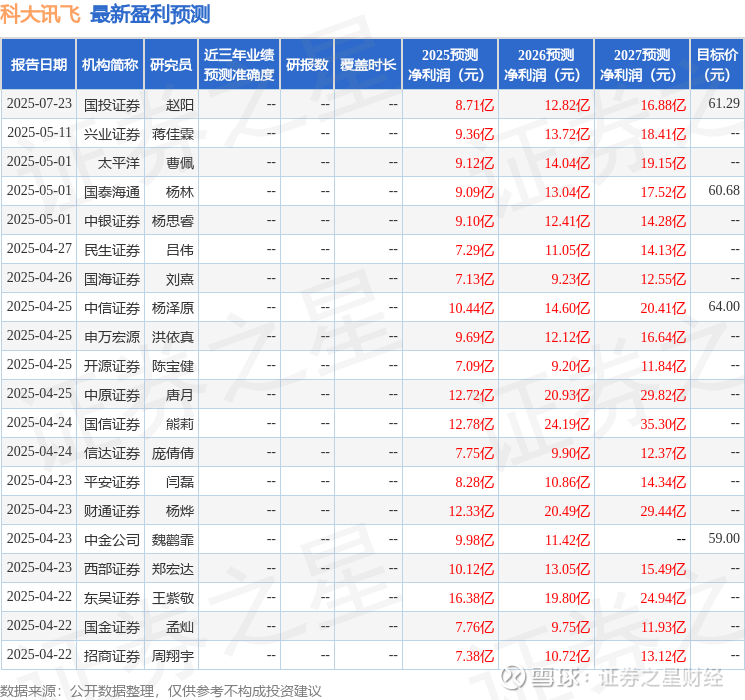
Task: Select the 中原证券 institution cell
Action: tap(112, 395)
